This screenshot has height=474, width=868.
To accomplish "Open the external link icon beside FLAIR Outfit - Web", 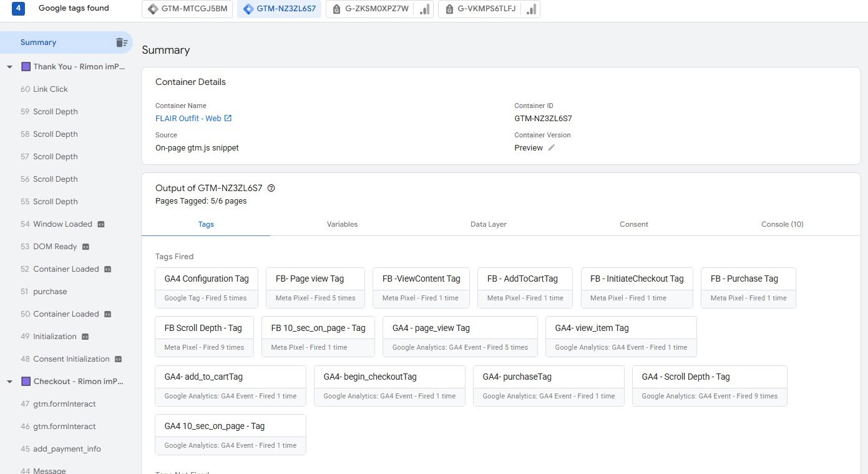I will pyautogui.click(x=228, y=118).
